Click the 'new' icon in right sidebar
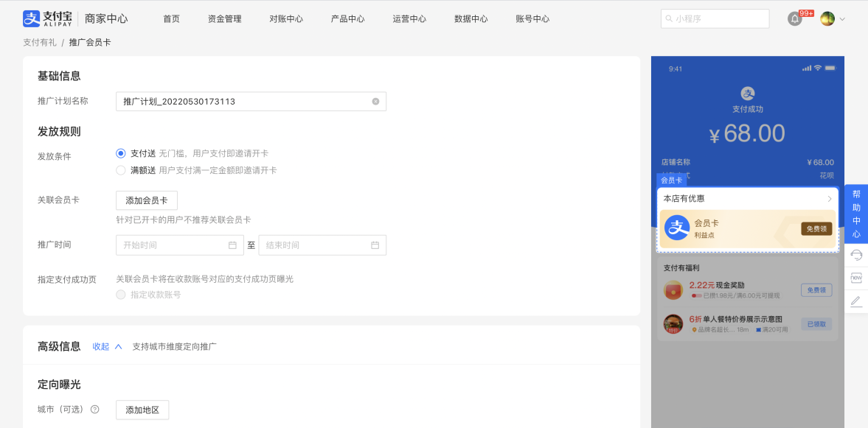Viewport: 868px width, 428px height. (x=855, y=277)
